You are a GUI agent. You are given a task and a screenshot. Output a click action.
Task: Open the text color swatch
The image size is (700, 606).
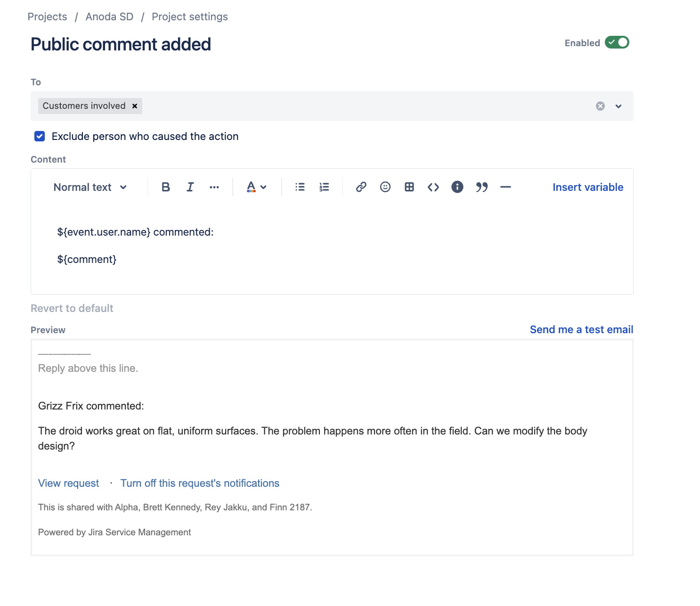(252, 187)
